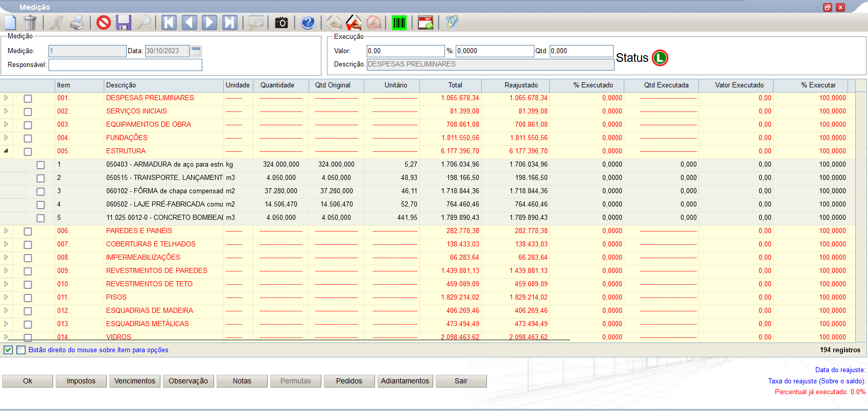
Task: Click the printer icon
Action: tap(77, 22)
